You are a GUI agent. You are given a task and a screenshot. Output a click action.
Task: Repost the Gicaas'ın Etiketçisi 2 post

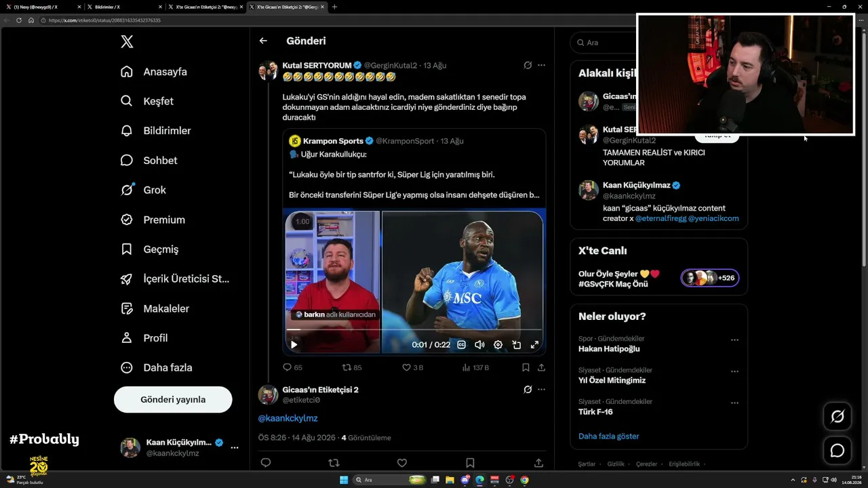coord(334,463)
